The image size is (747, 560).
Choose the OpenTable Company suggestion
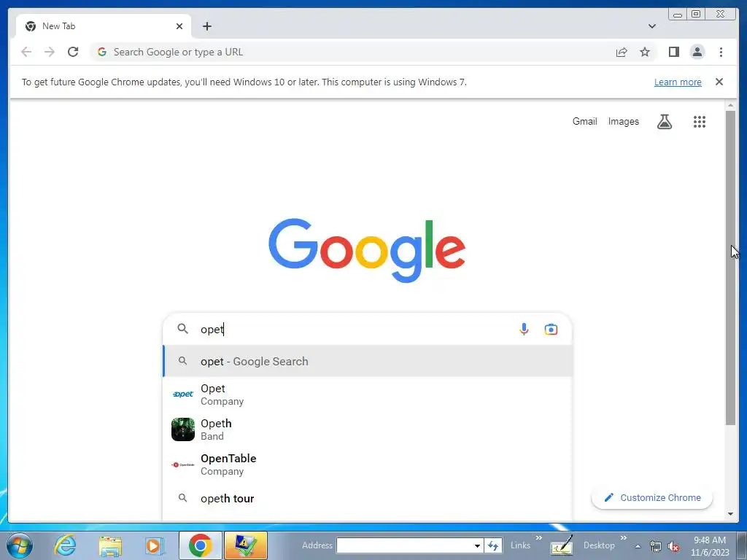click(368, 464)
